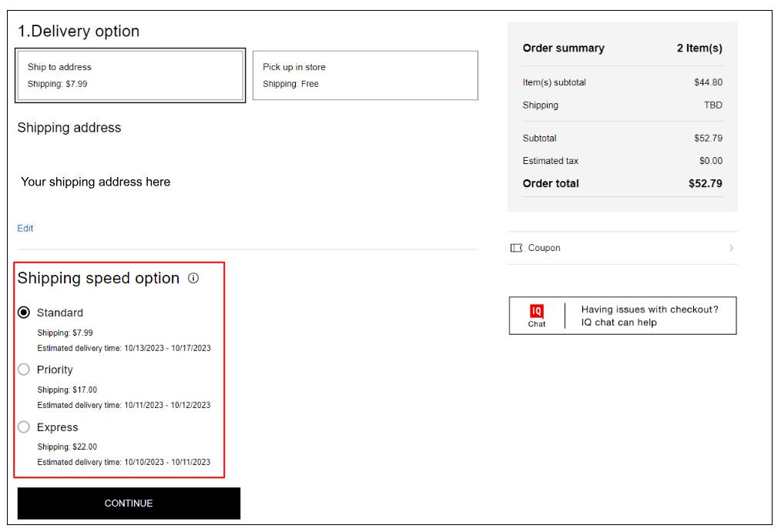Image resolution: width=781 pixels, height=532 pixels.
Task: Open 'Having issues with checkout?' chat help
Action: [x=649, y=316]
